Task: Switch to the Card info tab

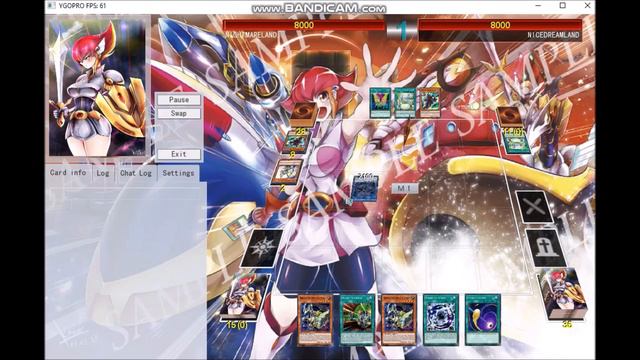Action: 68,173
